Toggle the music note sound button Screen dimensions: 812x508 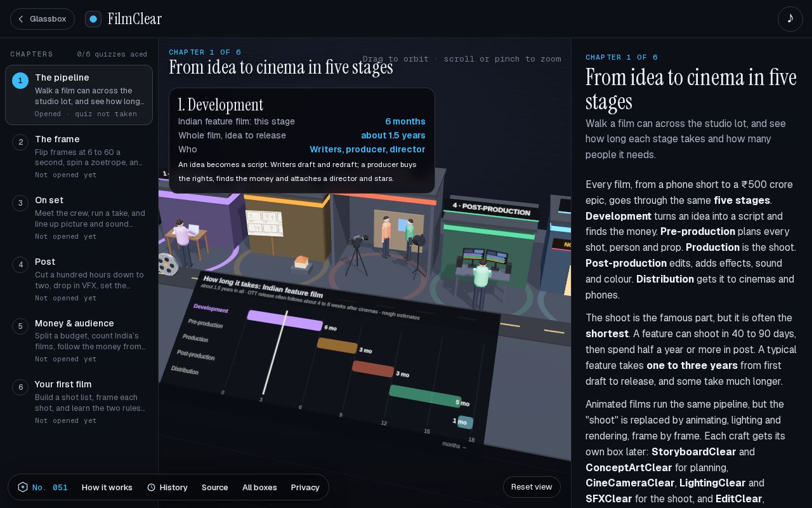[790, 19]
